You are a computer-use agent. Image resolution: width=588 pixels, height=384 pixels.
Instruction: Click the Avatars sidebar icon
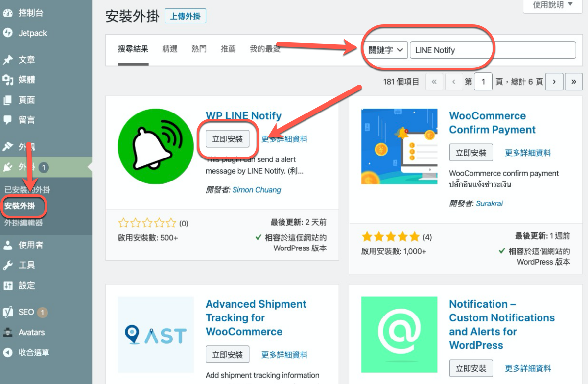[8, 332]
